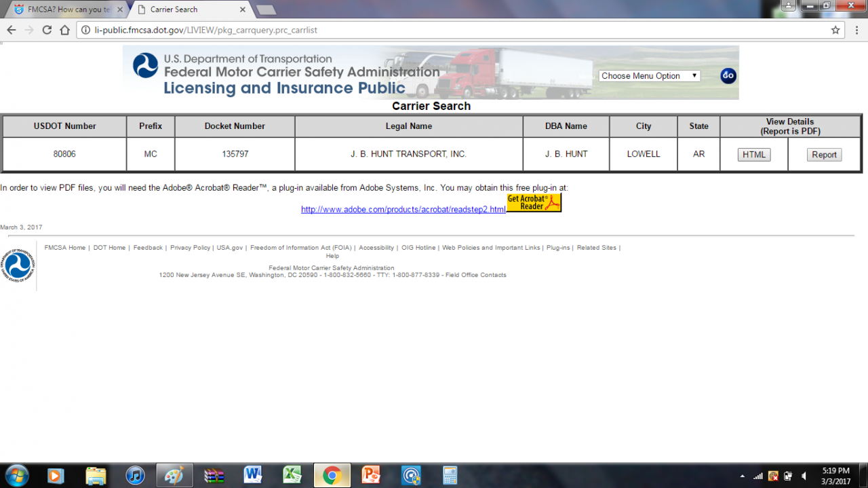Switch to the FMCSA question tab

click(x=66, y=10)
